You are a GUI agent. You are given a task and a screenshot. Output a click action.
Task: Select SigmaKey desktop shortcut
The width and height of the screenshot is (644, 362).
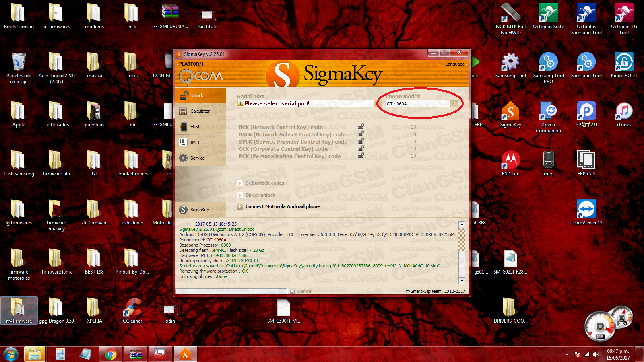tap(510, 114)
